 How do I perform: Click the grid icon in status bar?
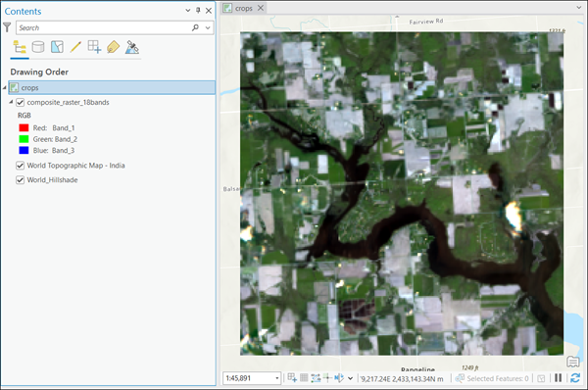[304, 378]
